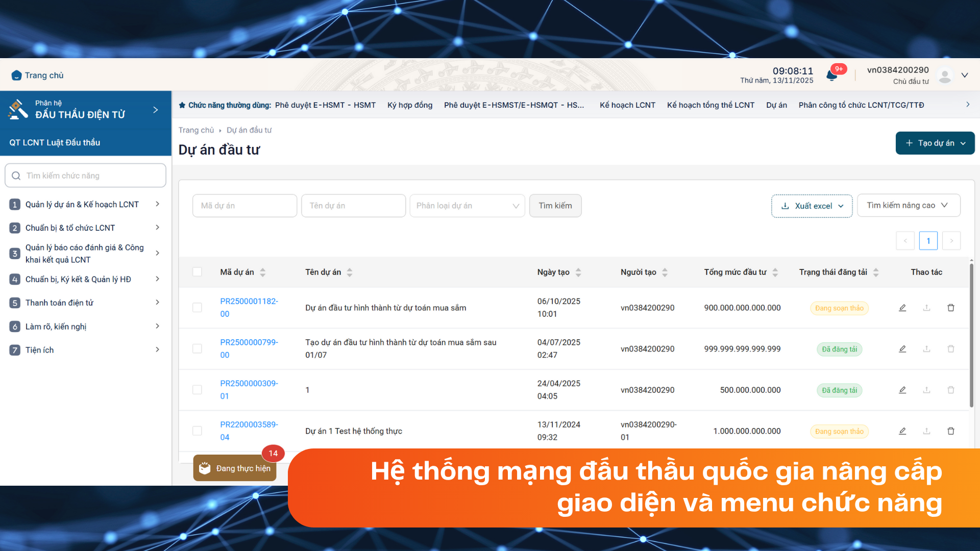980x551 pixels.
Task: Sort by Mã dự án column arrows
Action: (262, 272)
